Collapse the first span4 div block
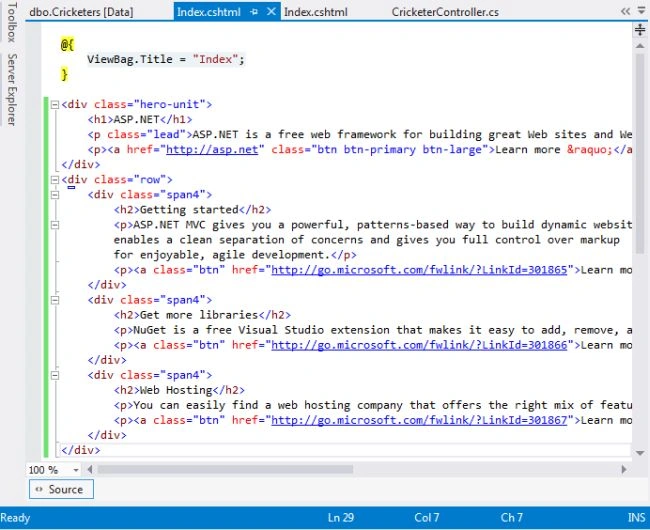This screenshot has width=650, height=530. pyautogui.click(x=55, y=195)
